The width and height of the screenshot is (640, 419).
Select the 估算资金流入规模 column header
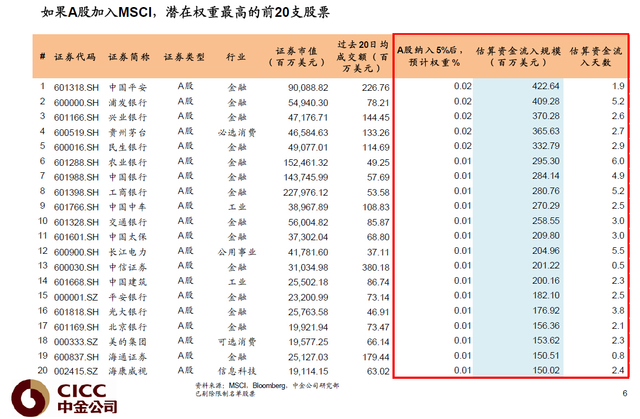coord(518,56)
